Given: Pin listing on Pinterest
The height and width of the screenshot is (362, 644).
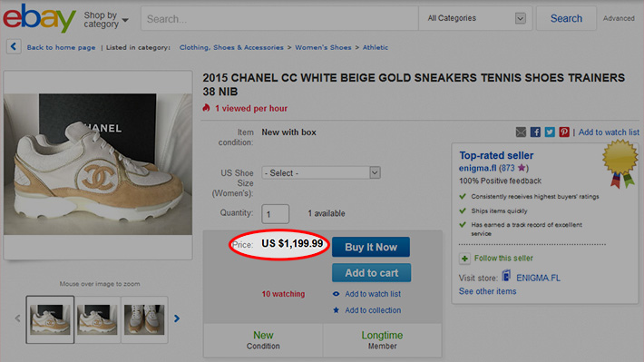Looking at the screenshot, I should [564, 132].
